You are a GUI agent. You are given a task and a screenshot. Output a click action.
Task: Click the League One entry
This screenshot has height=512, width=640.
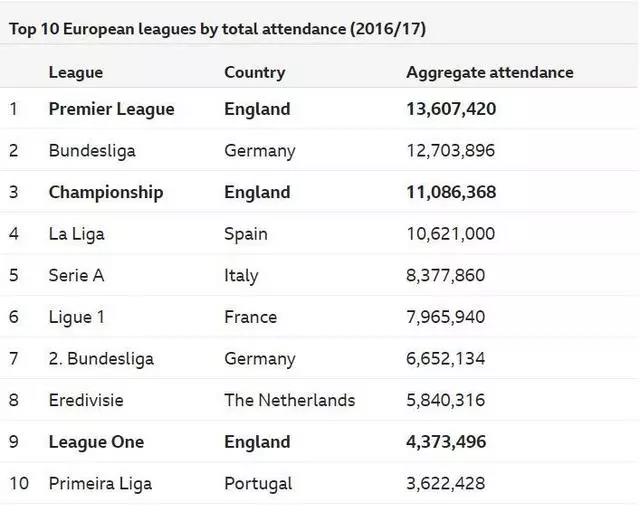[x=96, y=442]
